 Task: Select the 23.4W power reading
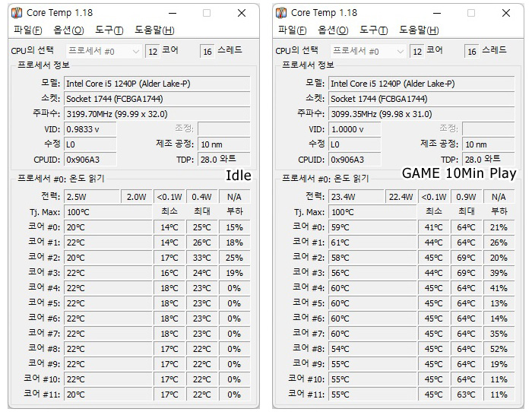coord(356,197)
